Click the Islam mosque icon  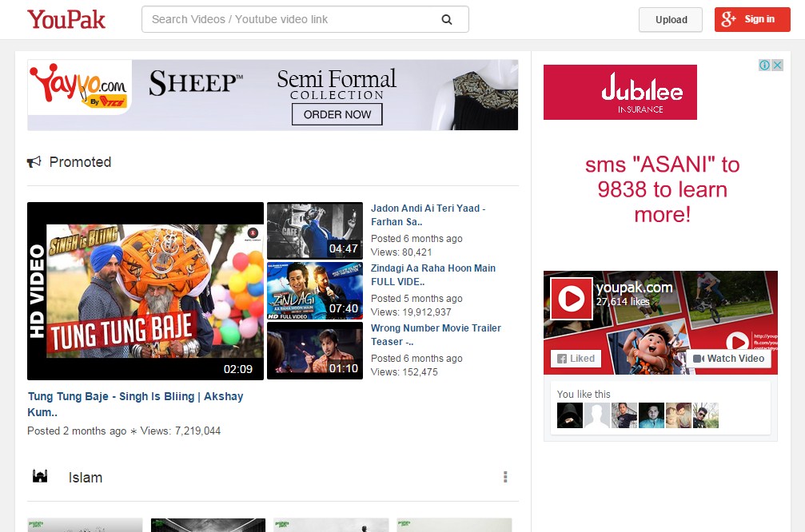40,477
